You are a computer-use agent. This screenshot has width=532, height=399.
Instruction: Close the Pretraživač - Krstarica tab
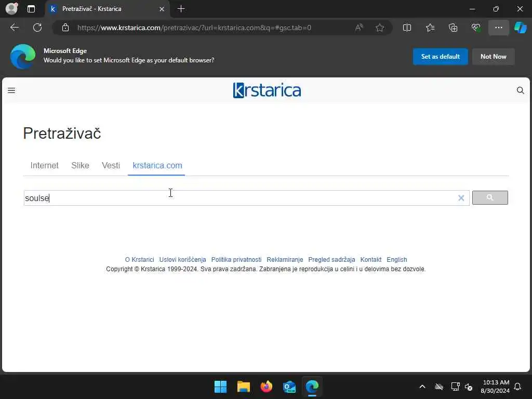162,9
